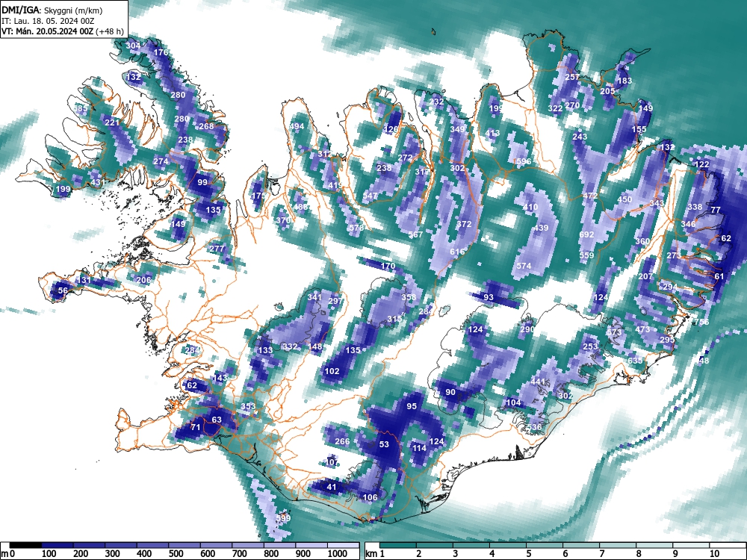Click the visibility value 41 on the south coast
The height and width of the screenshot is (560, 747).
coord(332,487)
